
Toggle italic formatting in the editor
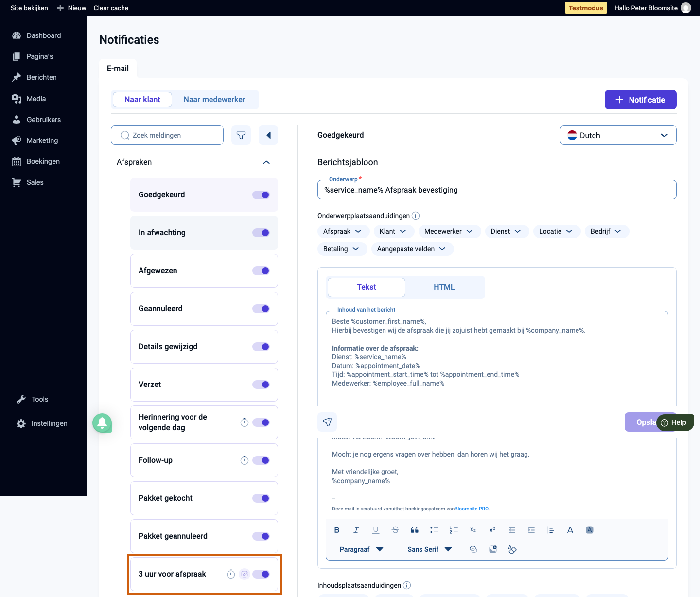coord(356,530)
